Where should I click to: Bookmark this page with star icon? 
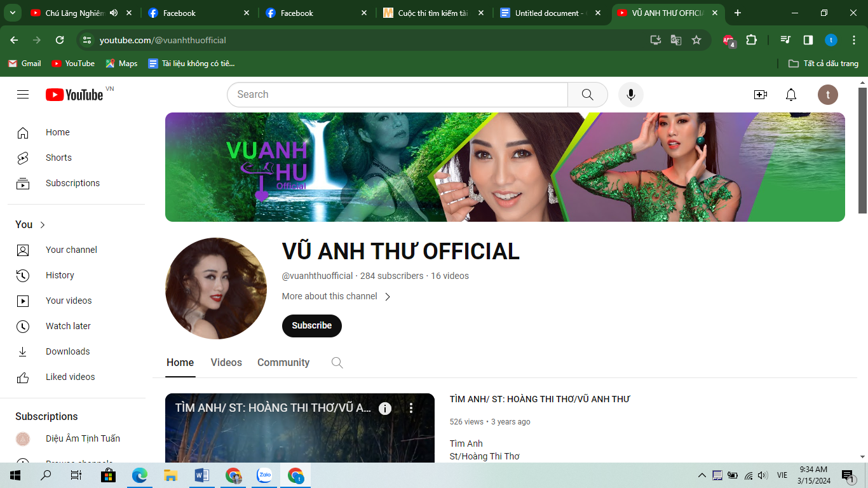(696, 40)
